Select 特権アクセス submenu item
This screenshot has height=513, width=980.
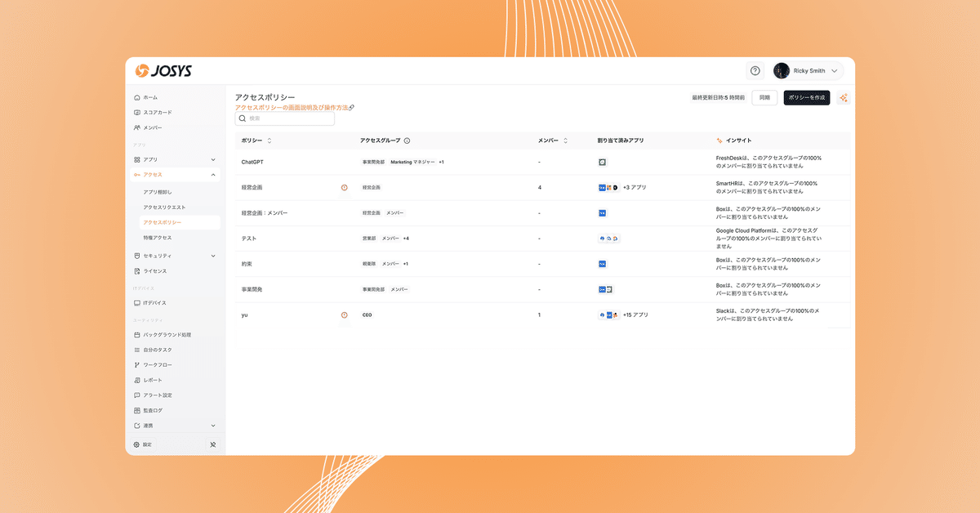[x=158, y=238]
